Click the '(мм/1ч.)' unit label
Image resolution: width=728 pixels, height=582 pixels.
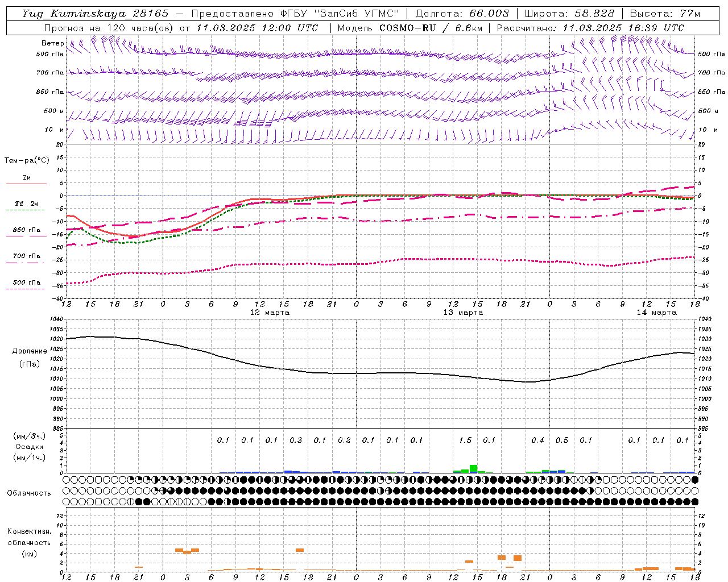tap(30, 458)
